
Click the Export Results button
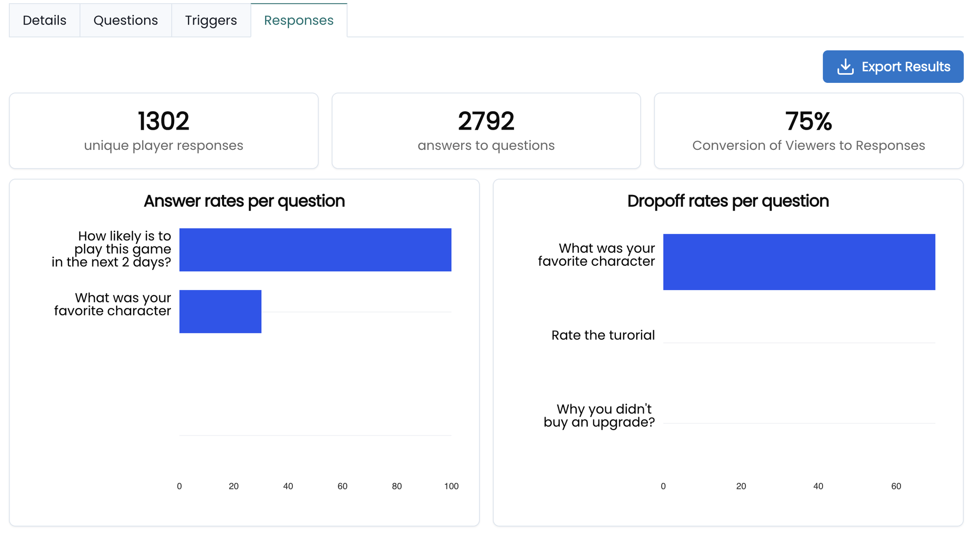click(893, 67)
